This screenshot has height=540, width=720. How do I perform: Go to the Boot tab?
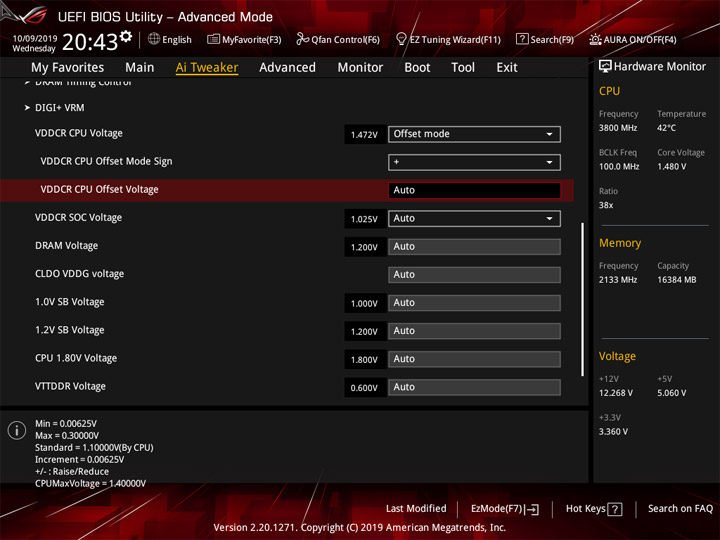[x=417, y=68]
